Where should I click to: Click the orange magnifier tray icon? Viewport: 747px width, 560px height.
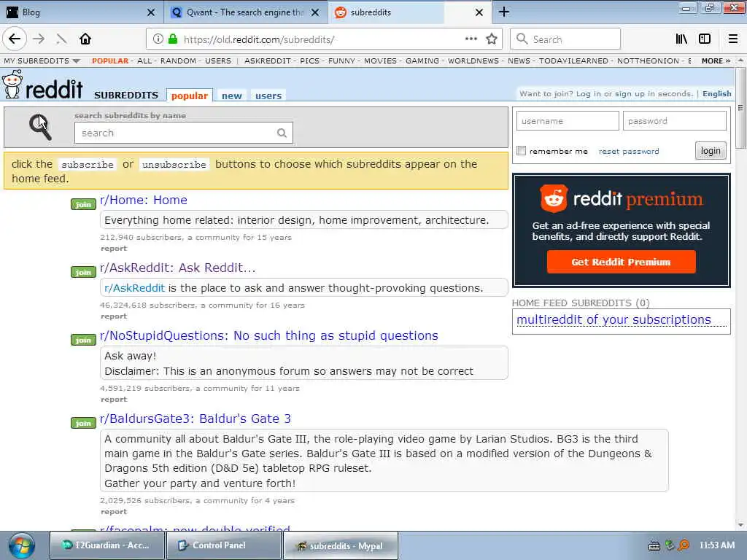684,545
